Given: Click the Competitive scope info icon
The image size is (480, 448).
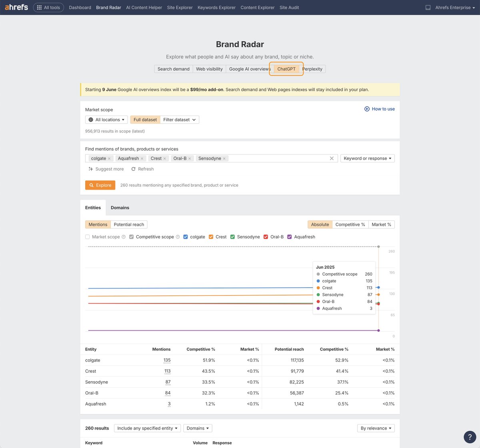Looking at the screenshot, I should 178,237.
